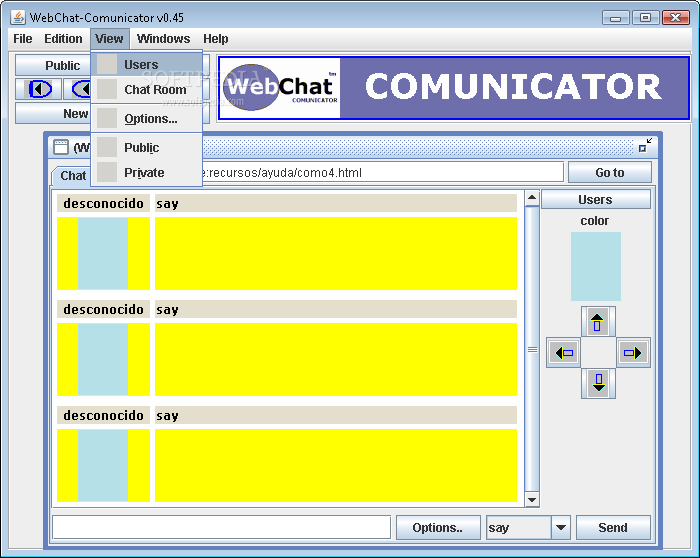The width and height of the screenshot is (700, 558).
Task: Click the say combo box field
Action: click(x=519, y=527)
